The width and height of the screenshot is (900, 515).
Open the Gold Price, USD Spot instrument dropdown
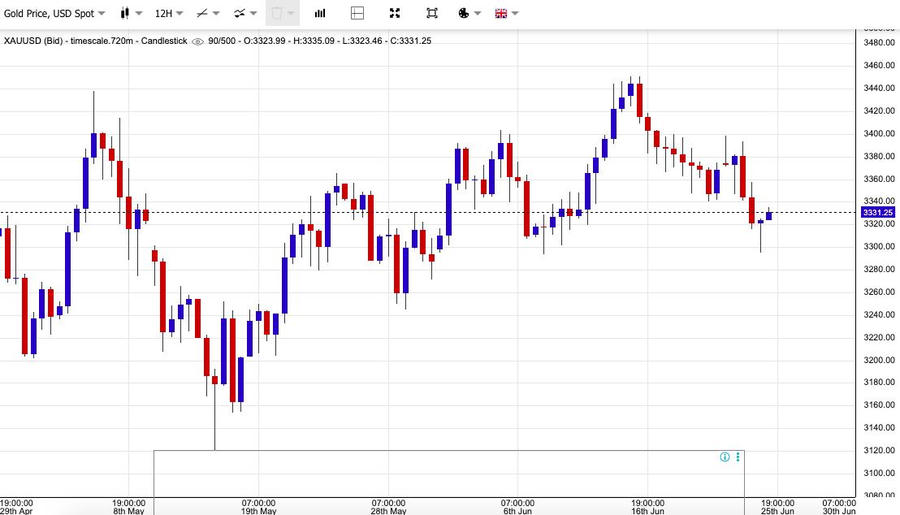pos(54,14)
